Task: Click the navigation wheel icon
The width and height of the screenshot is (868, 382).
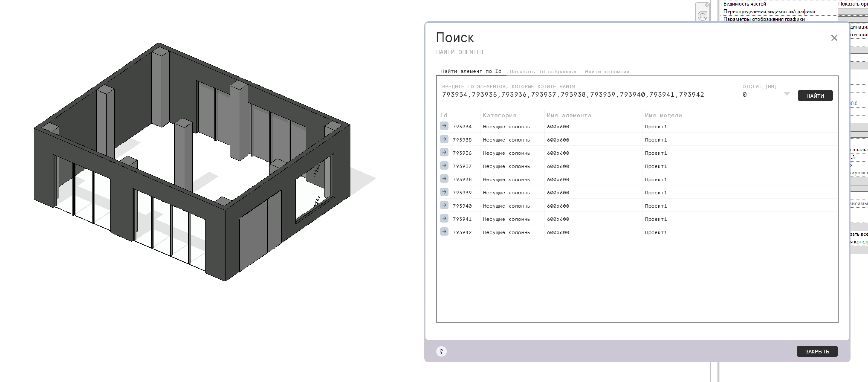Action: coord(702,16)
